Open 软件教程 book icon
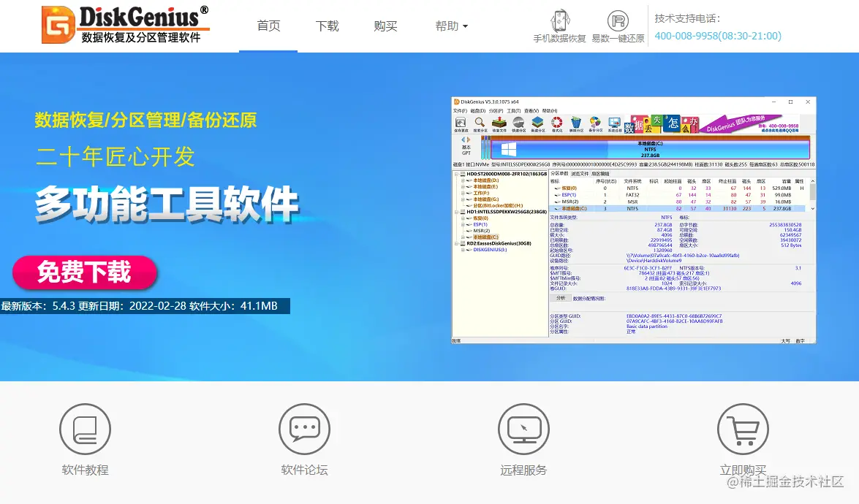Screen dimensions: 859x504 pos(85,429)
